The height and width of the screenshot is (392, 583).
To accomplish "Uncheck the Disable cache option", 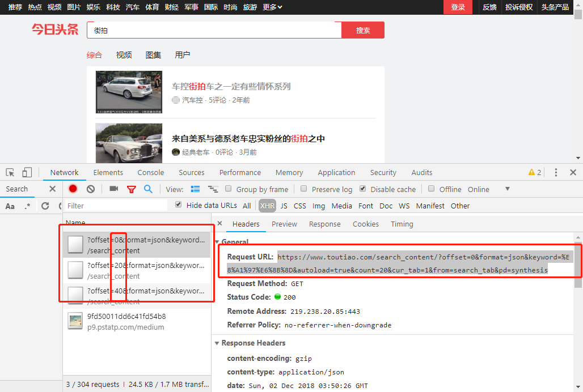I will coord(362,189).
